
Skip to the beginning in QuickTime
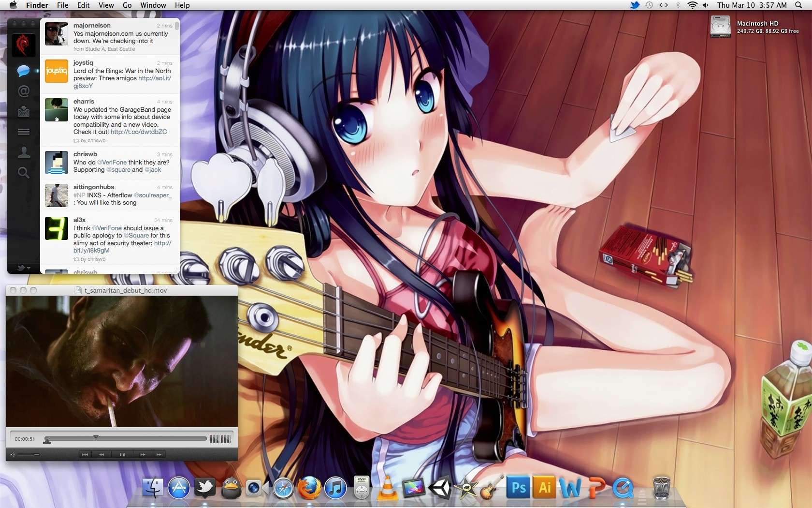85,454
